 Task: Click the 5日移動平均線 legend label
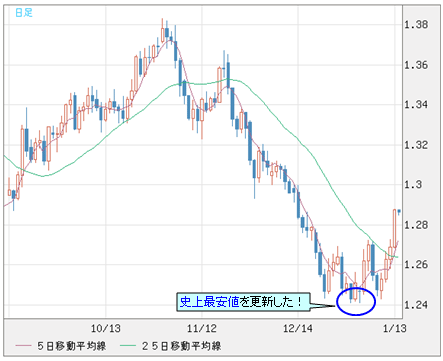click(x=72, y=346)
